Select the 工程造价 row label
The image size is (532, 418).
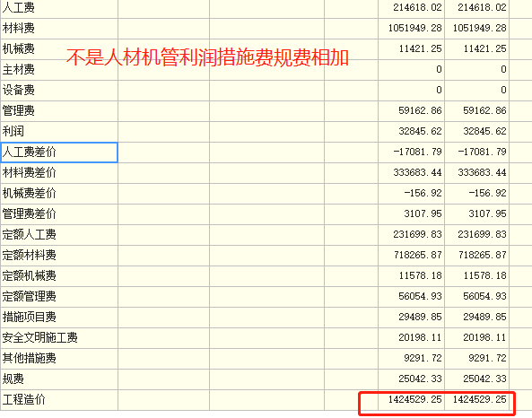23,400
